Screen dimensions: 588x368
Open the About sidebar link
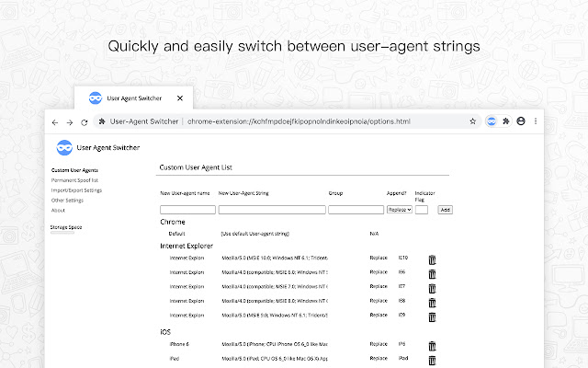[x=58, y=210]
